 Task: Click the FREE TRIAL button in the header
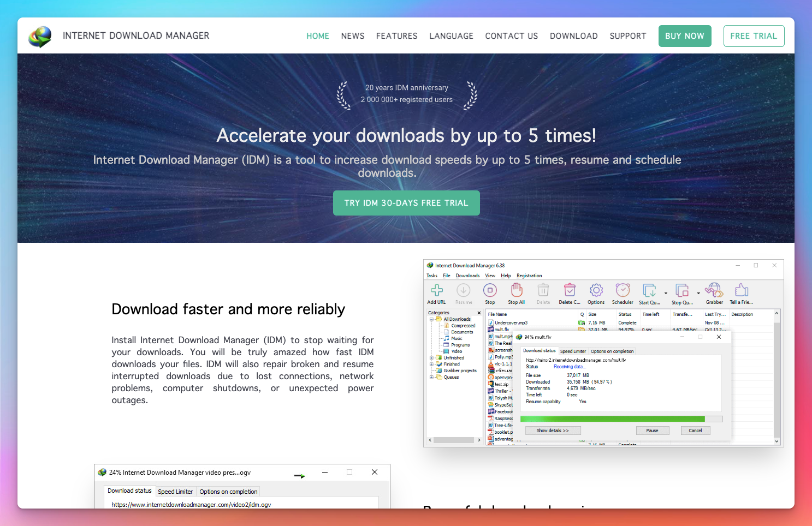pyautogui.click(x=754, y=36)
